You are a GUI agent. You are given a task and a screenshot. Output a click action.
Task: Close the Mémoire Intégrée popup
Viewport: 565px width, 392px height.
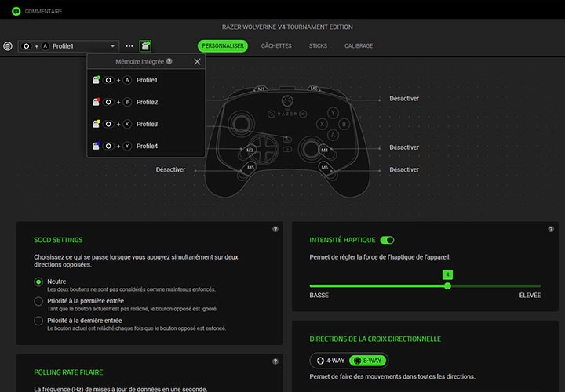pyautogui.click(x=197, y=62)
